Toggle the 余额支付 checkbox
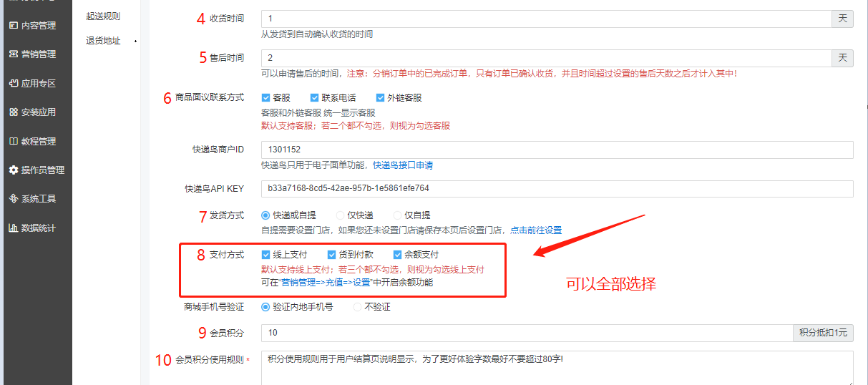The width and height of the screenshot is (868, 385). click(x=398, y=254)
